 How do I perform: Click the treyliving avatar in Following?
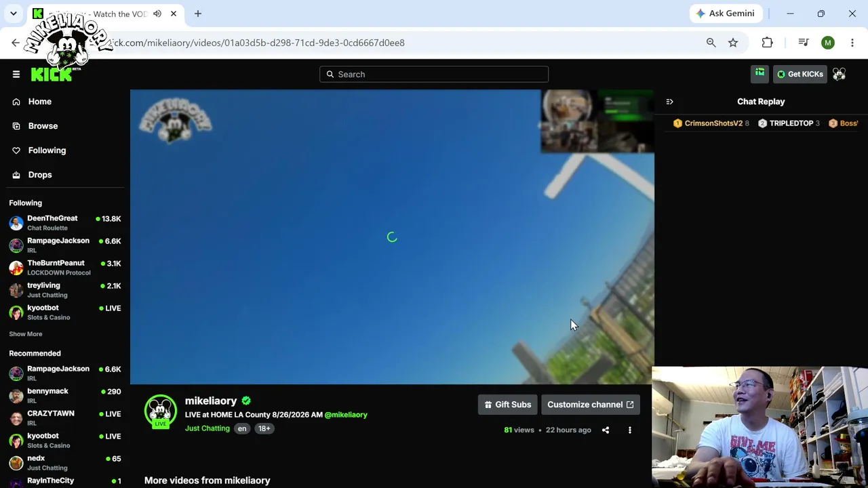16,290
